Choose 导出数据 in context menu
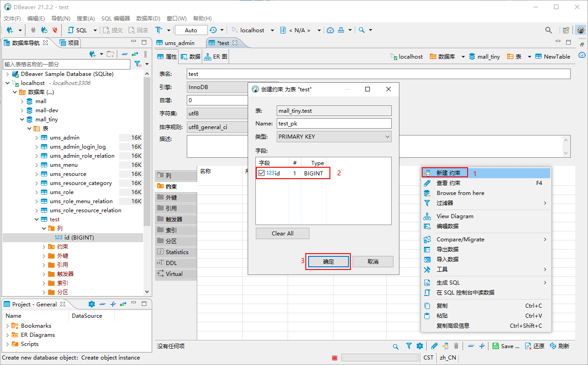The height and width of the screenshot is (365, 588). 485,250
